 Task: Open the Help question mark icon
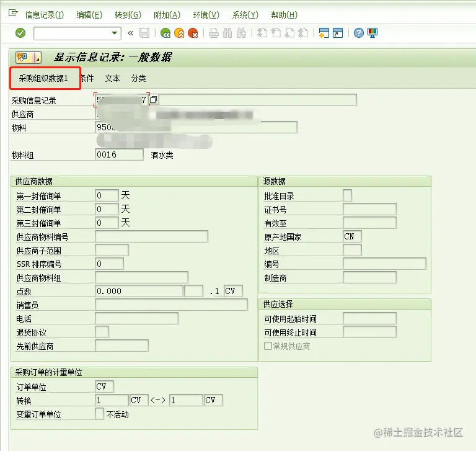(358, 33)
